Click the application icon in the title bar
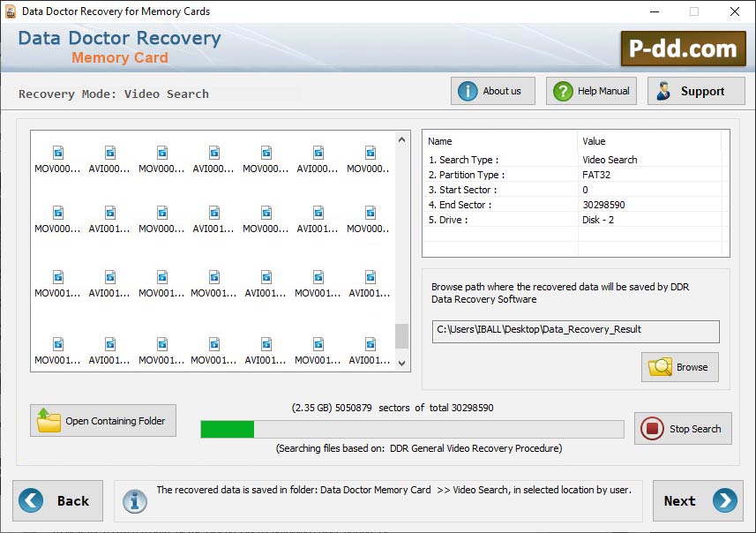Image resolution: width=756 pixels, height=533 pixels. [10, 11]
